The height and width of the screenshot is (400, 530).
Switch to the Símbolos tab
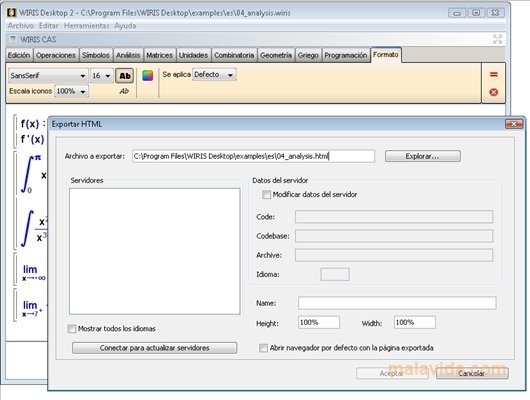[x=96, y=55]
